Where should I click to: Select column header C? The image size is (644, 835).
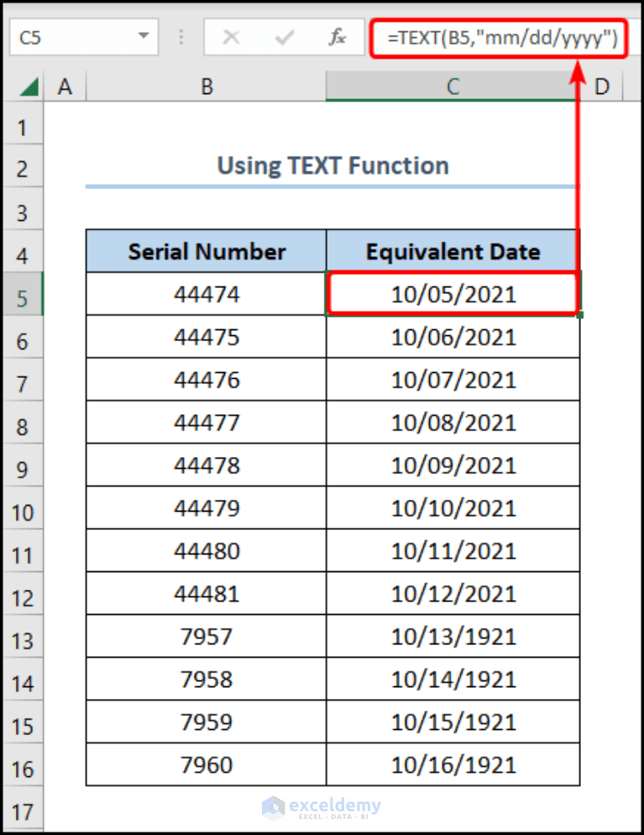pyautogui.click(x=453, y=86)
